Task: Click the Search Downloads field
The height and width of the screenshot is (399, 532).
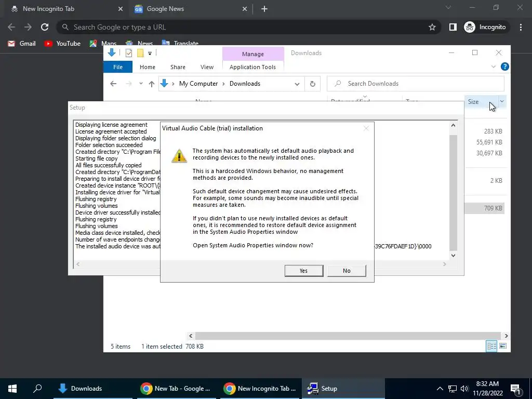Action: coord(415,84)
